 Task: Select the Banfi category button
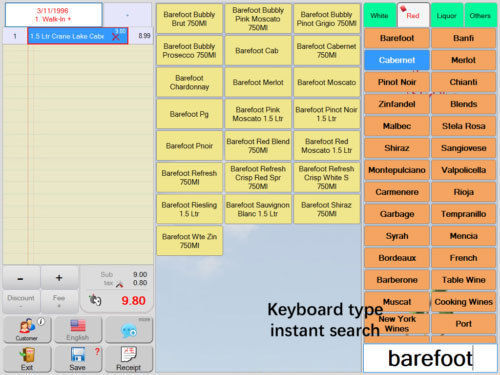pos(464,38)
